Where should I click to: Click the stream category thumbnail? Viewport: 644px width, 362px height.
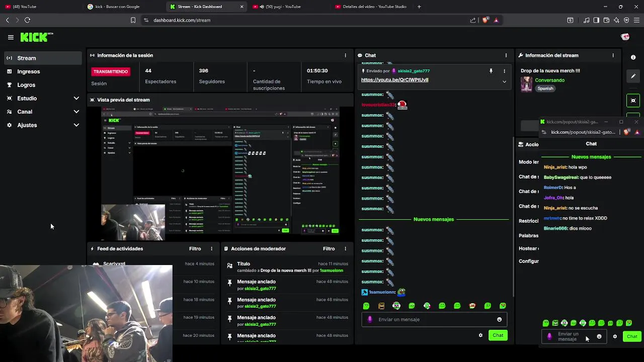pos(526,84)
